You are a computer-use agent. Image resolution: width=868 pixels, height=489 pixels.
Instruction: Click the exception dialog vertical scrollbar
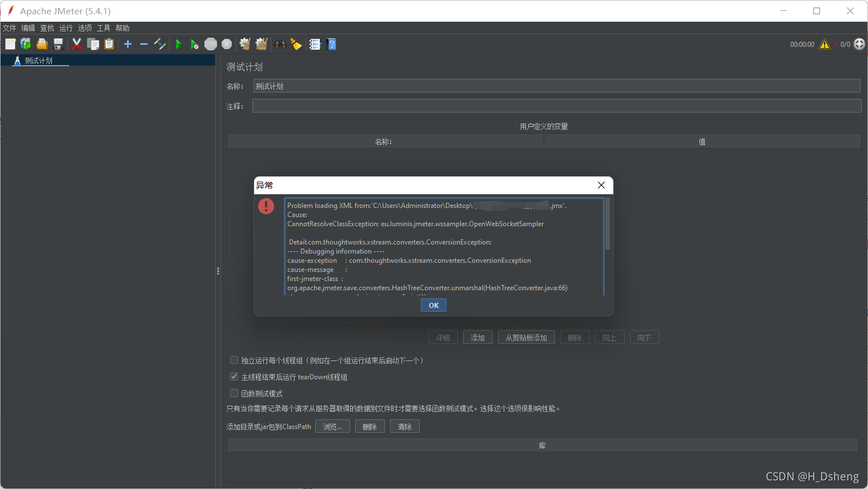(x=608, y=224)
